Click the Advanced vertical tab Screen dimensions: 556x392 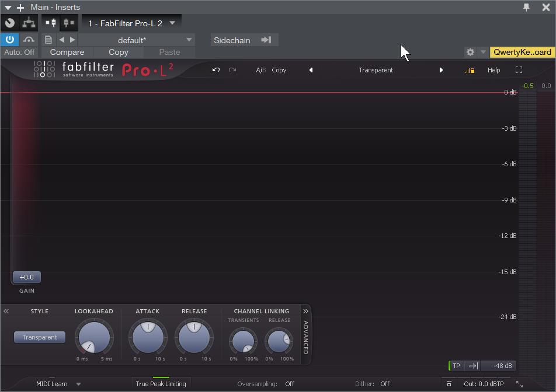(305, 338)
